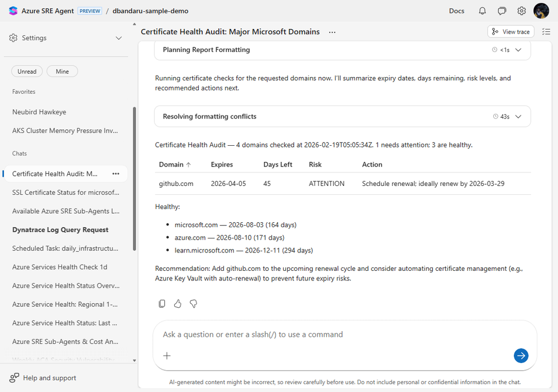Click the Risk column header
The image size is (558, 392).
(315, 165)
